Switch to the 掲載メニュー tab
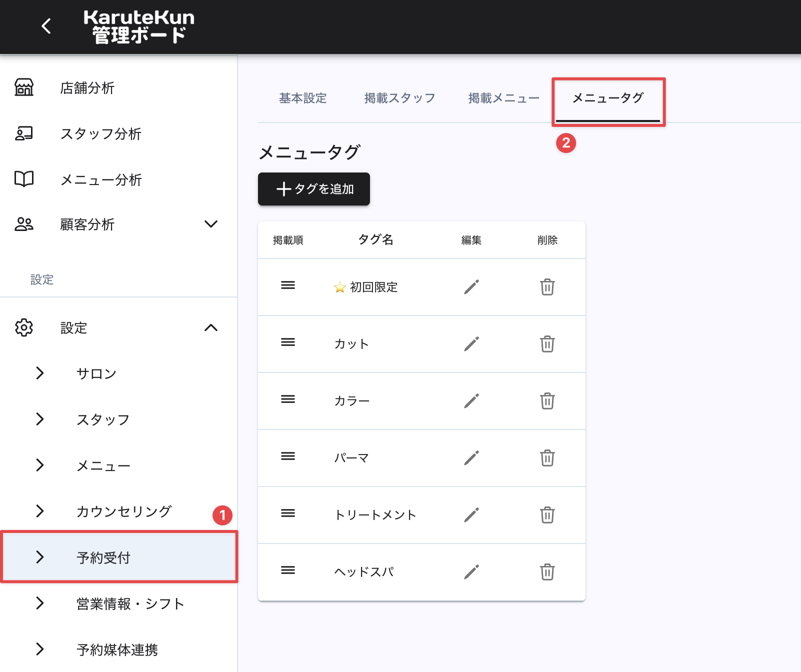Viewport: 801px width, 672px height. point(504,98)
